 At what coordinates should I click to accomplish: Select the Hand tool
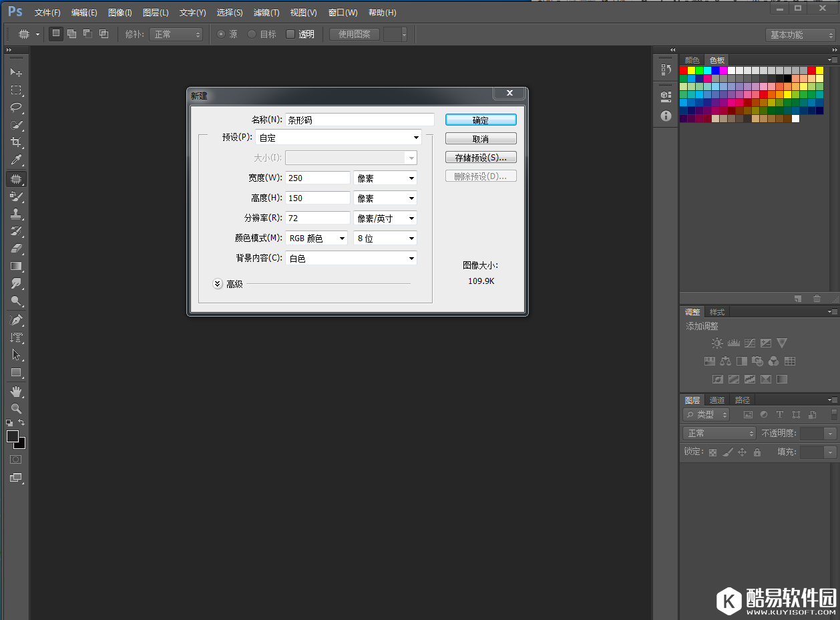(x=16, y=391)
